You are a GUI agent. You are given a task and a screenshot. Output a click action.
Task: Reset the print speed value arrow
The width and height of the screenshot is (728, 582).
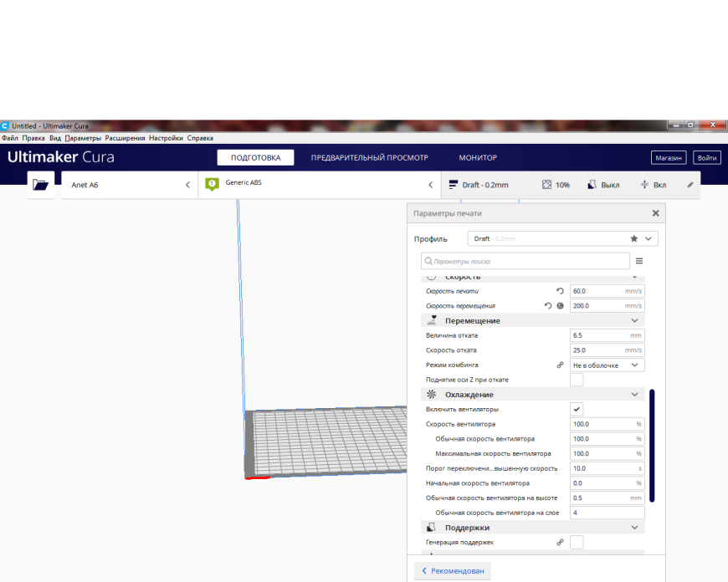560,291
